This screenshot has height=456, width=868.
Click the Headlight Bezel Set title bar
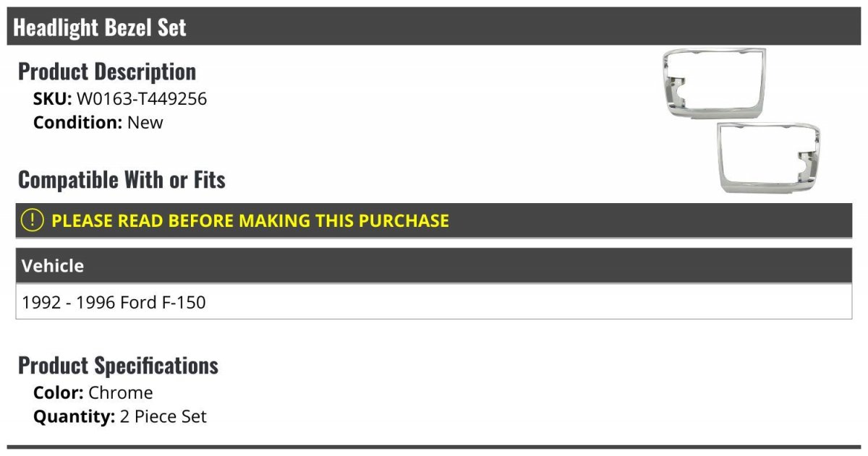(434, 27)
